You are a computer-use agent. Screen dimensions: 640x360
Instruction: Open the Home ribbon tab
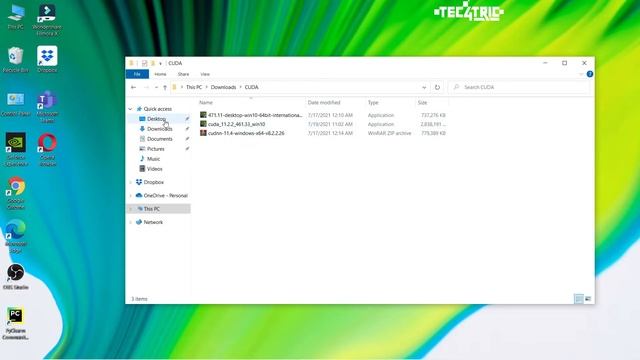[160, 74]
